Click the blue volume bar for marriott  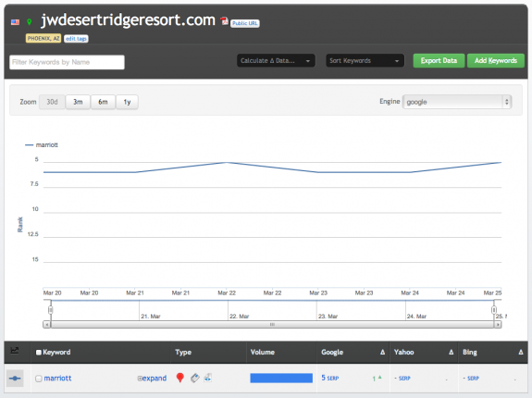click(x=281, y=378)
